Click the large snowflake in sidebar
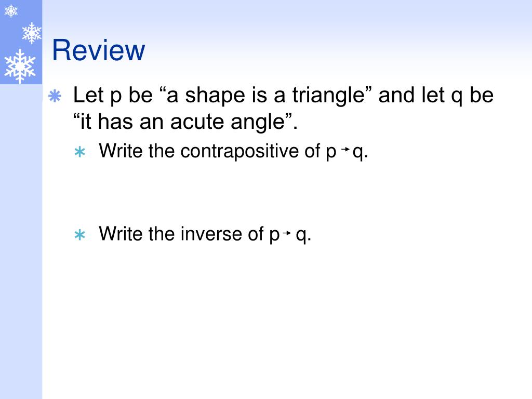The width and height of the screenshot is (532, 399). tap(20, 66)
